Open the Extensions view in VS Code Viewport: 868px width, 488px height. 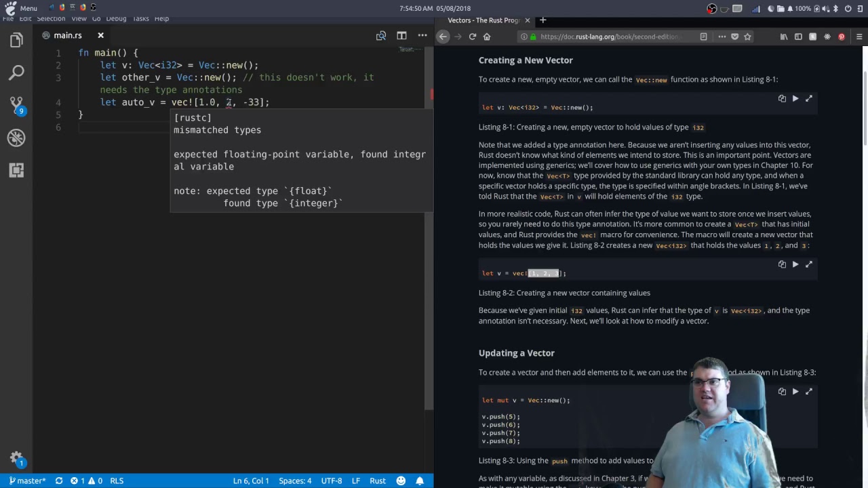[17, 170]
